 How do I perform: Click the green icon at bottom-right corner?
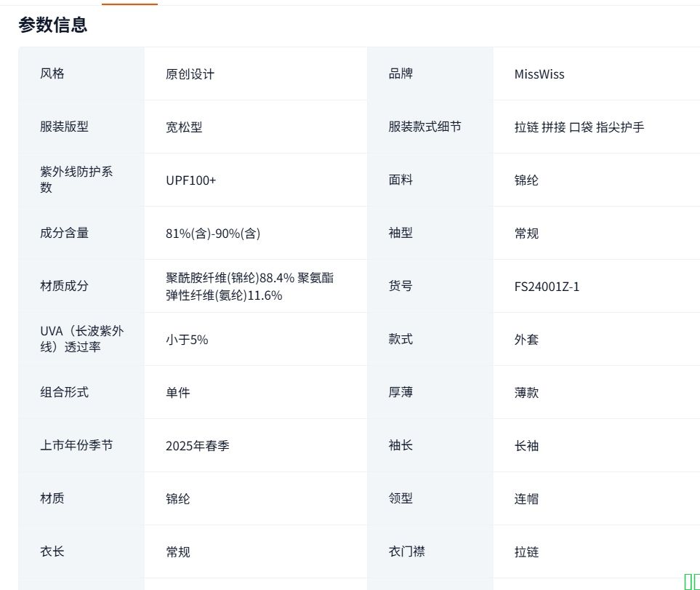click(691, 581)
